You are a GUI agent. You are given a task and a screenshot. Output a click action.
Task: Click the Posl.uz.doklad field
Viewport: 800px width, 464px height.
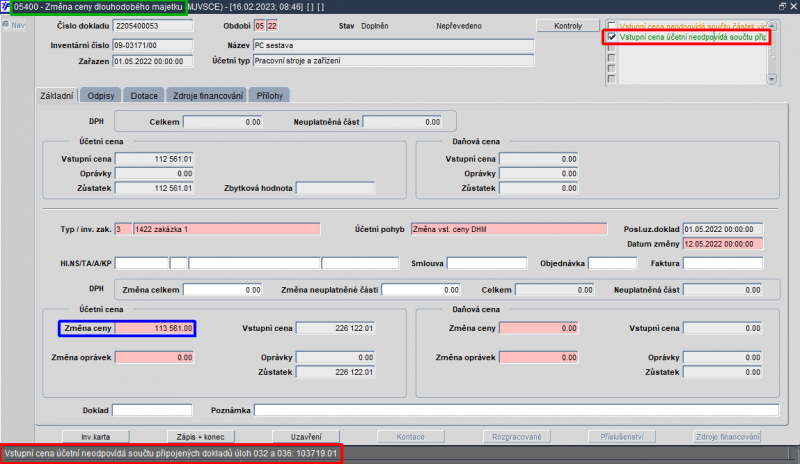pos(723,229)
